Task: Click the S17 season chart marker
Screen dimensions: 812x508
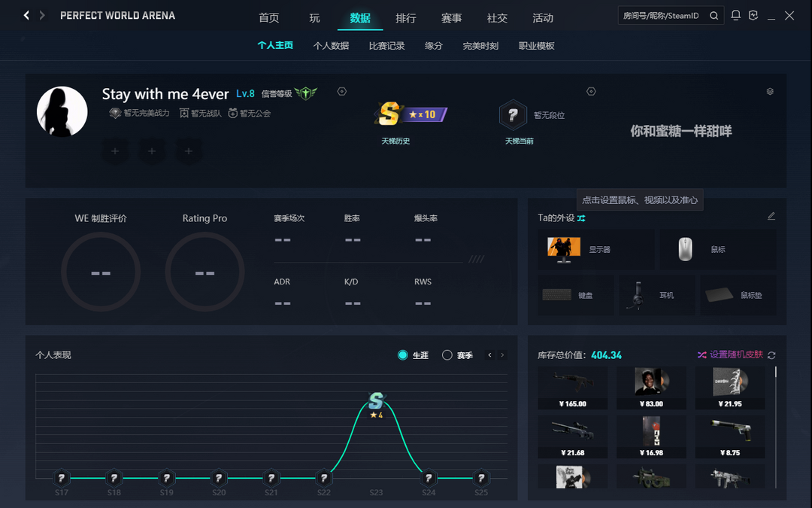Action: click(62, 478)
